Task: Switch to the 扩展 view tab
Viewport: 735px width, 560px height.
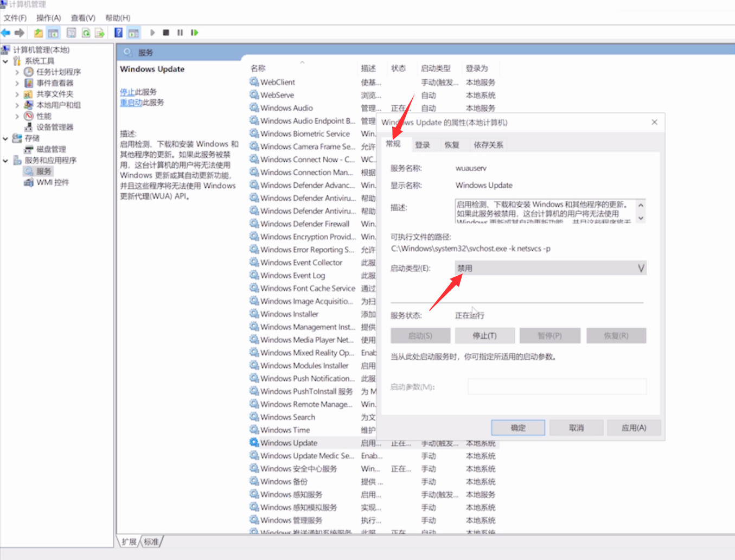Action: 129,542
